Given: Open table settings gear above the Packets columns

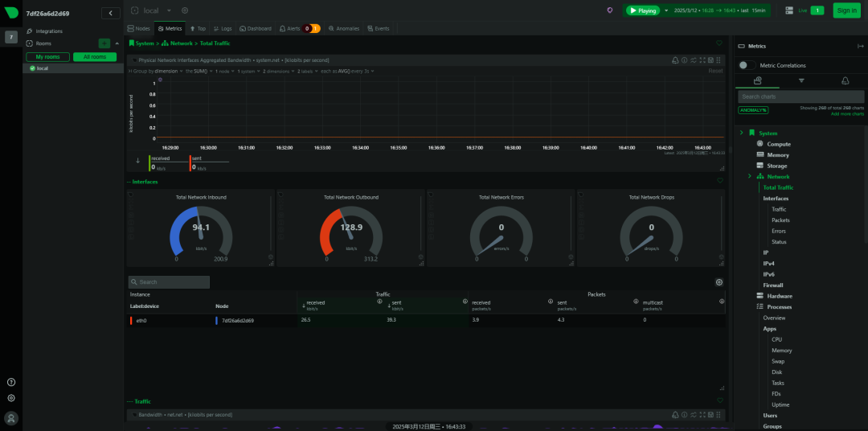Looking at the screenshot, I should click(719, 282).
